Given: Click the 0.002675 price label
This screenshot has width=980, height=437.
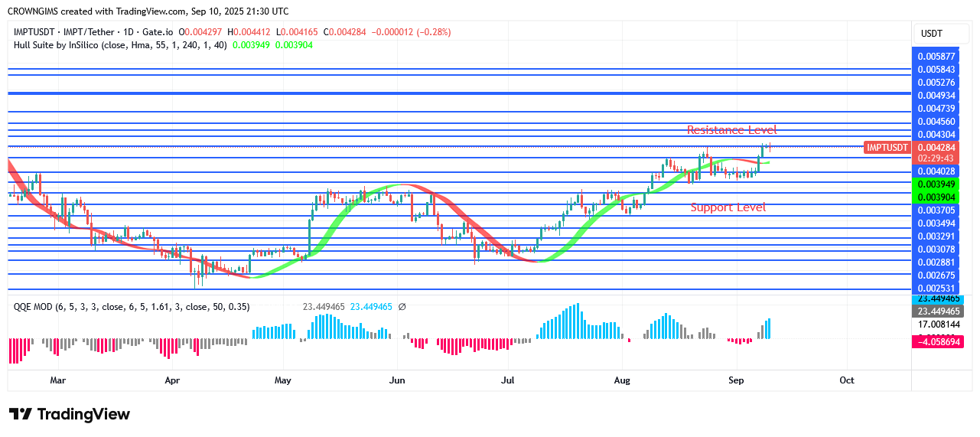Looking at the screenshot, I should coord(936,275).
